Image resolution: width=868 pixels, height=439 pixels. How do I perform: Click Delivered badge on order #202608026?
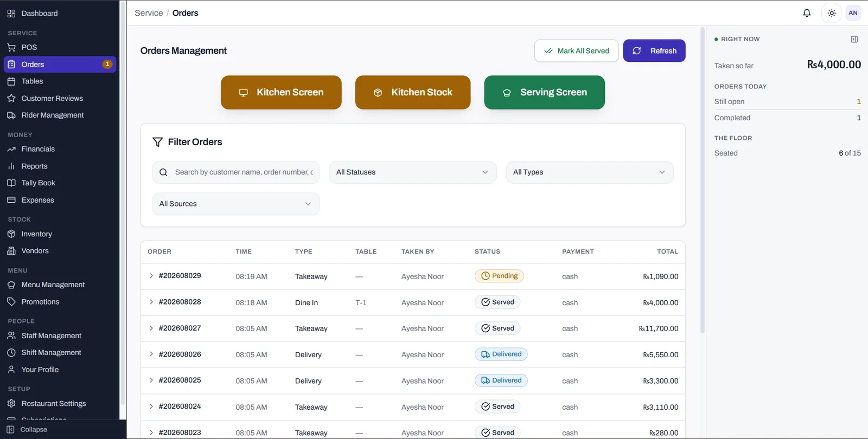point(501,354)
